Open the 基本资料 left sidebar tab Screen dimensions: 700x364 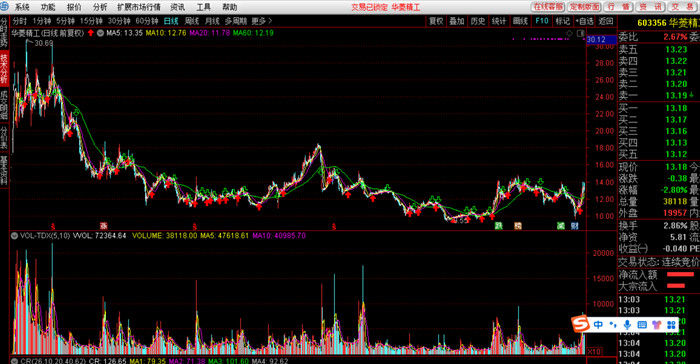point(4,171)
